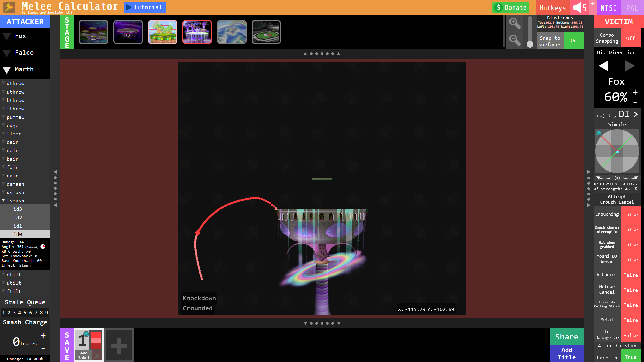Viewport: 644px width, 362px height.
Task: Set hit direction to left arrow
Action: (604, 66)
